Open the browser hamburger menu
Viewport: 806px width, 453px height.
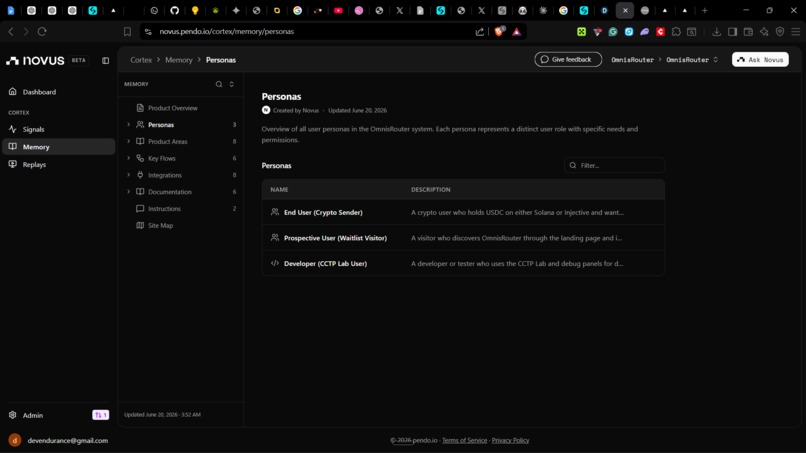click(796, 31)
